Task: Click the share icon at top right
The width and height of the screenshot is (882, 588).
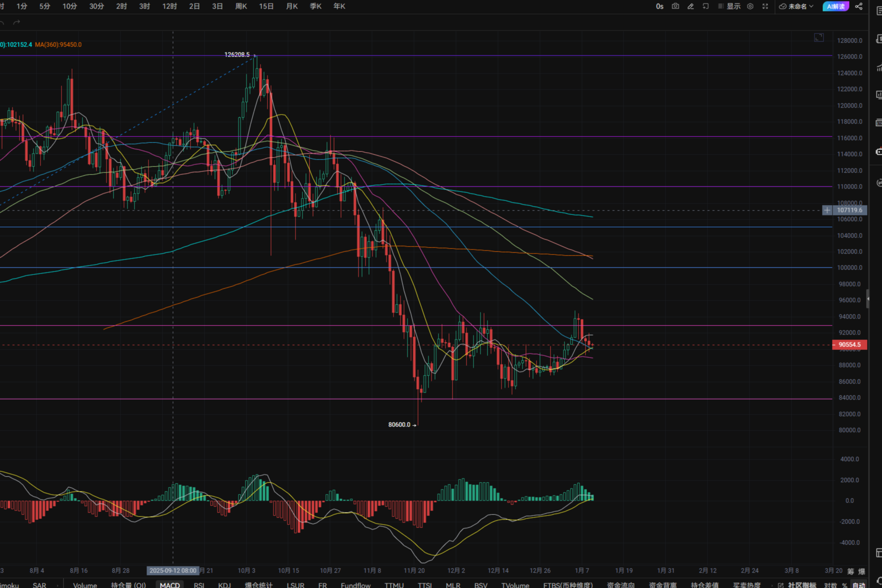Action: coord(859,6)
